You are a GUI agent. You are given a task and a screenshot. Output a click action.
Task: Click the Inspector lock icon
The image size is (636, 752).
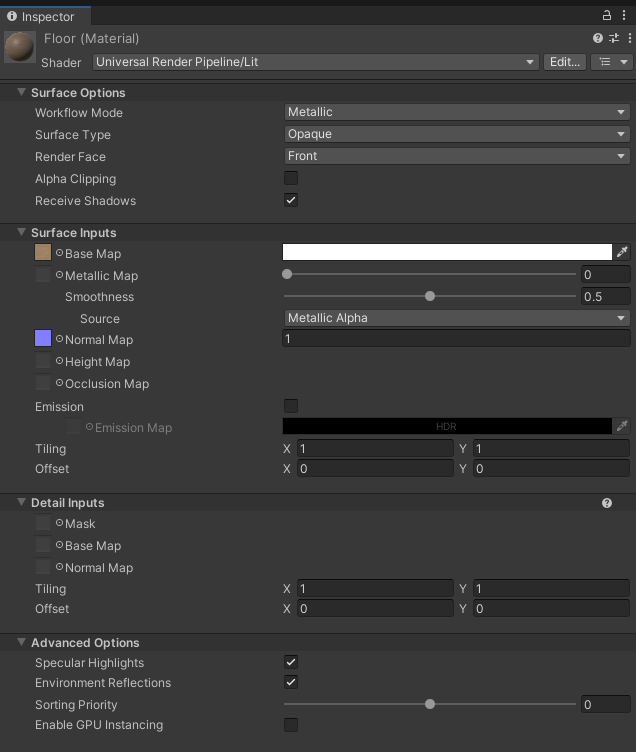[607, 15]
